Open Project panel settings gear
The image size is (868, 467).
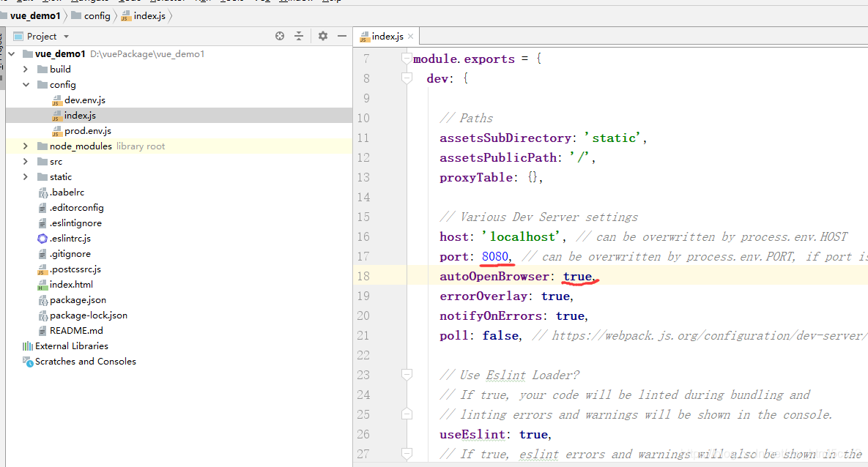(x=323, y=36)
